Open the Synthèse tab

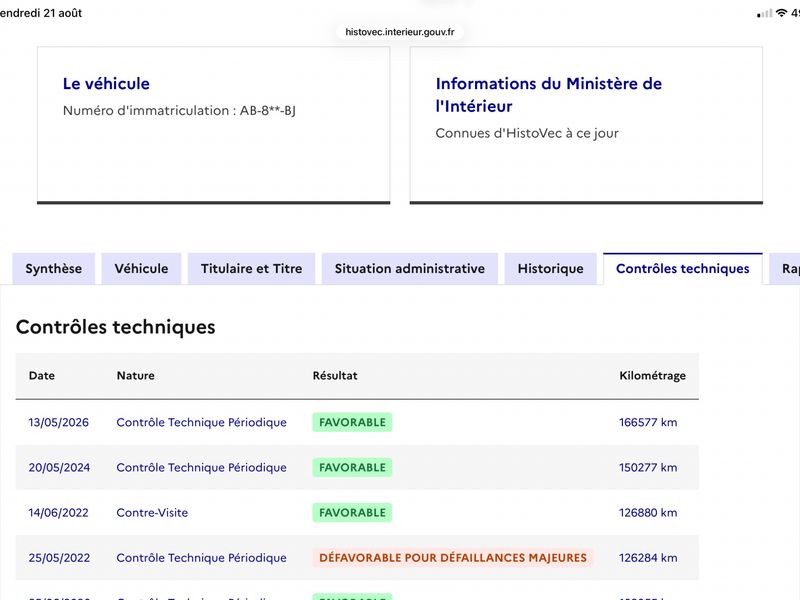(54, 268)
